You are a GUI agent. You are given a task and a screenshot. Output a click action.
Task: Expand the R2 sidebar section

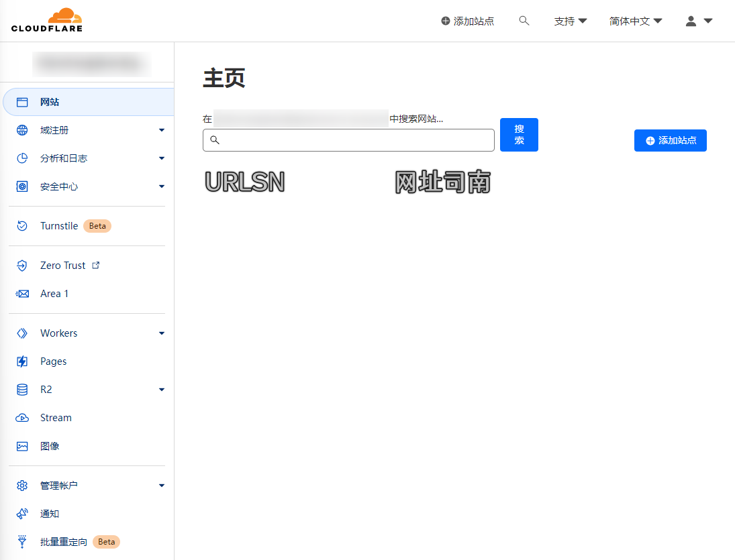click(161, 389)
